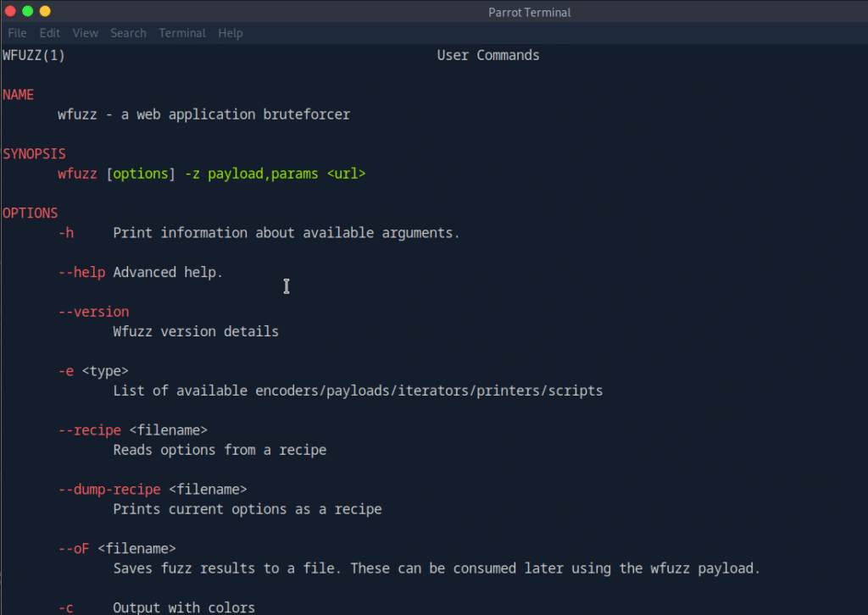Image resolution: width=868 pixels, height=615 pixels.
Task: Click the --oF option flag
Action: point(74,548)
